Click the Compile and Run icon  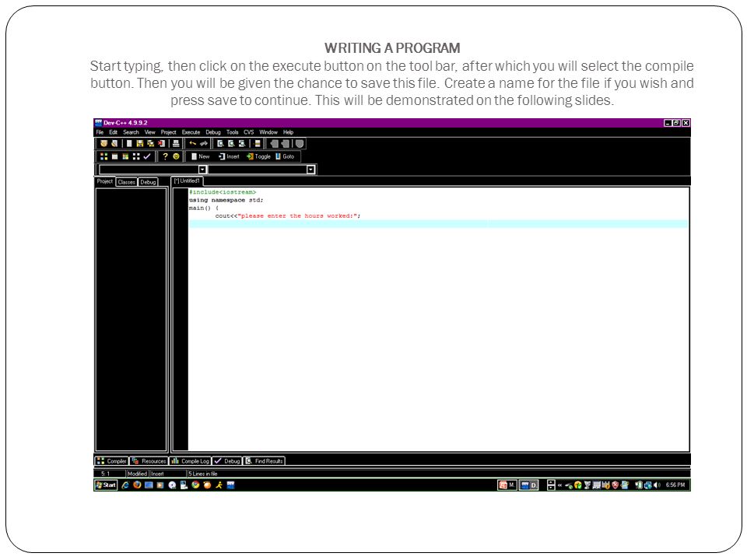(126, 156)
